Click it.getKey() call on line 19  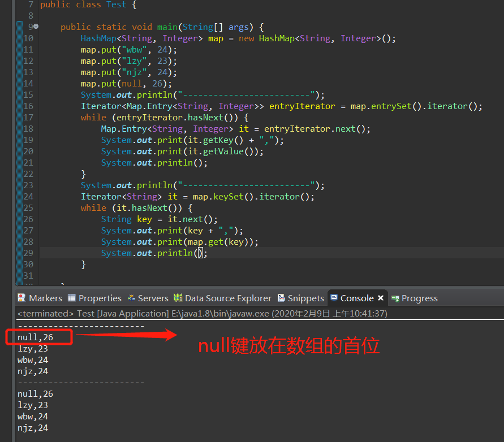coord(216,140)
